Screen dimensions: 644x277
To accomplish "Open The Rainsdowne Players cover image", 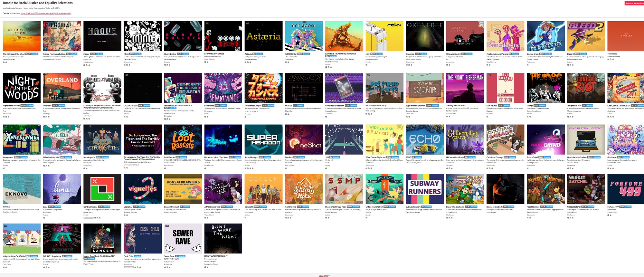I will pos(505,36).
